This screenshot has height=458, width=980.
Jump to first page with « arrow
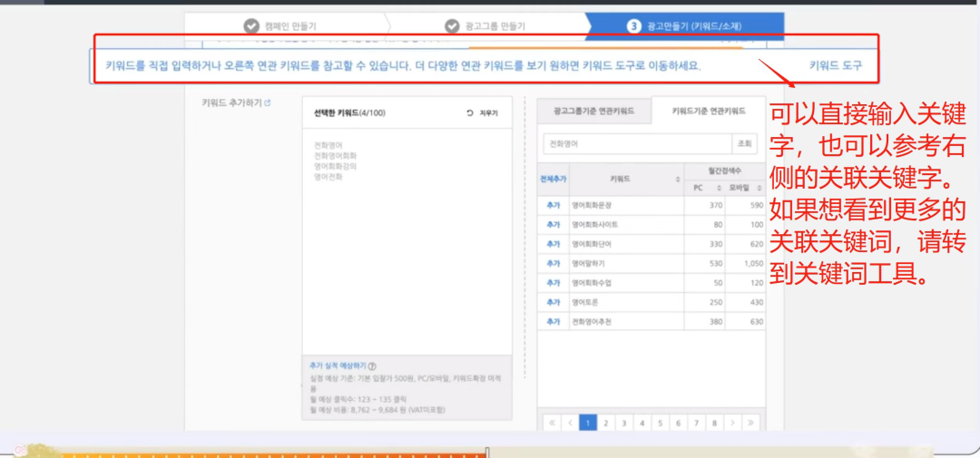pos(552,423)
